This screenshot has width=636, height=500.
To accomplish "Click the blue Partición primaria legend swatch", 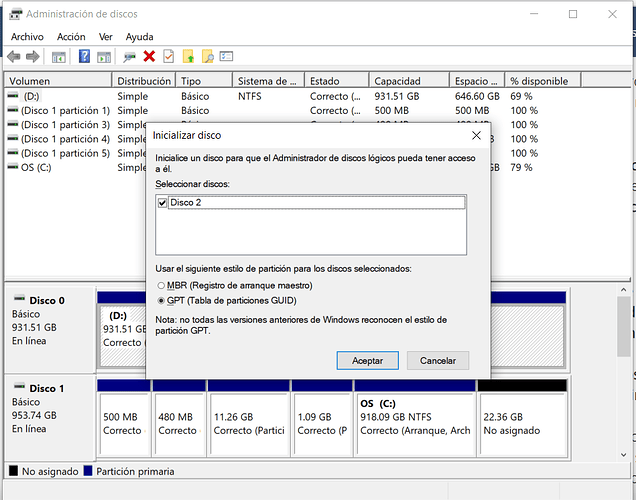I will pyautogui.click(x=88, y=470).
